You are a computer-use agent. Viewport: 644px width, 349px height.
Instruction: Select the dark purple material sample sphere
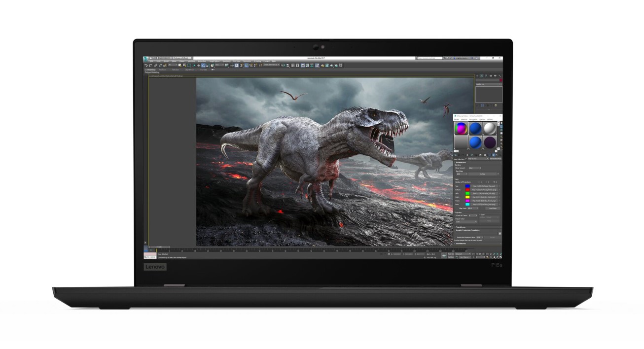(490, 142)
